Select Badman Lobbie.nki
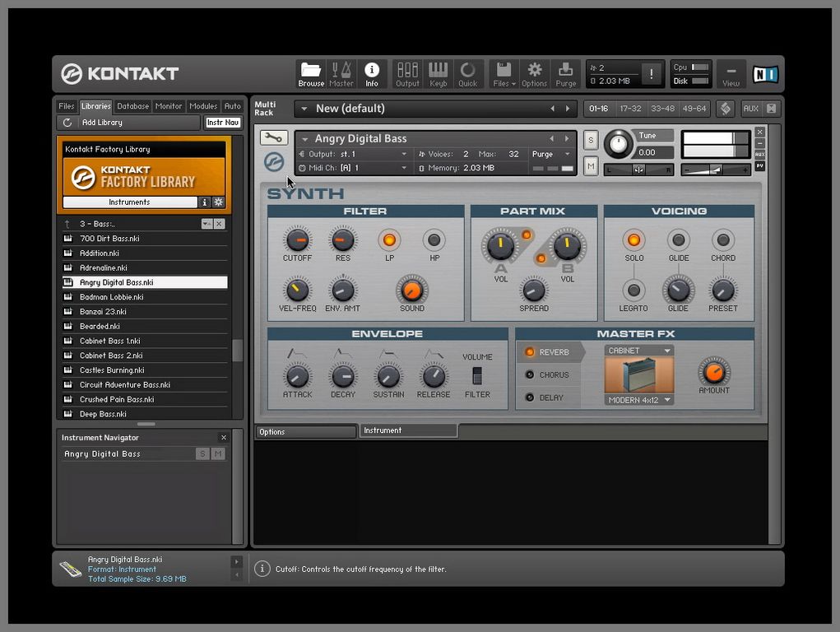This screenshot has width=840, height=632. pos(145,296)
